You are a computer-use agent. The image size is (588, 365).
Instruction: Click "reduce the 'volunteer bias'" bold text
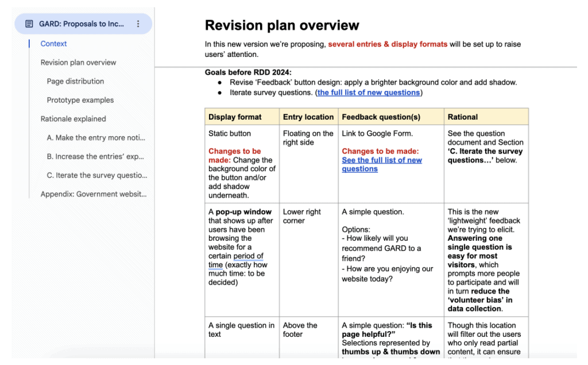(x=480, y=300)
